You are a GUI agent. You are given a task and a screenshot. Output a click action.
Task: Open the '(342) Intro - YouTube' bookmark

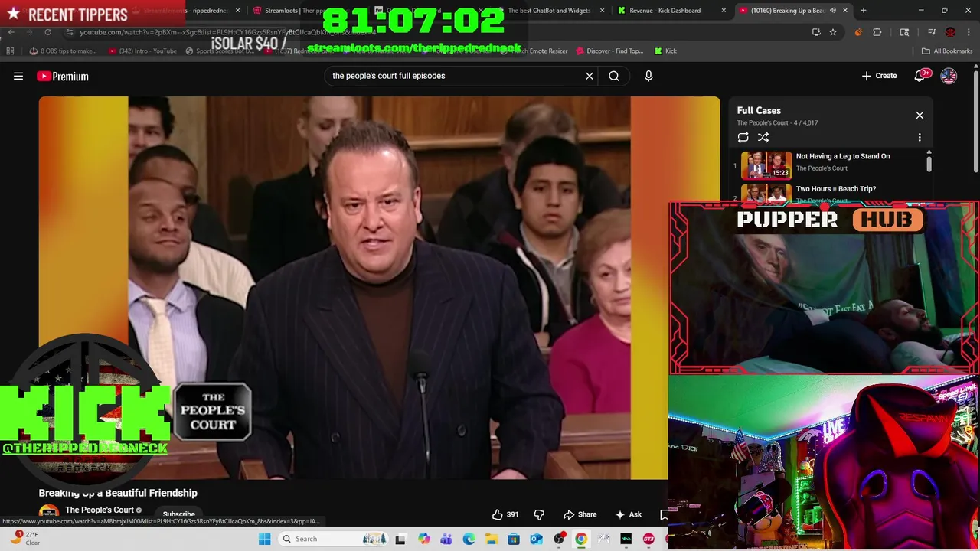click(142, 51)
